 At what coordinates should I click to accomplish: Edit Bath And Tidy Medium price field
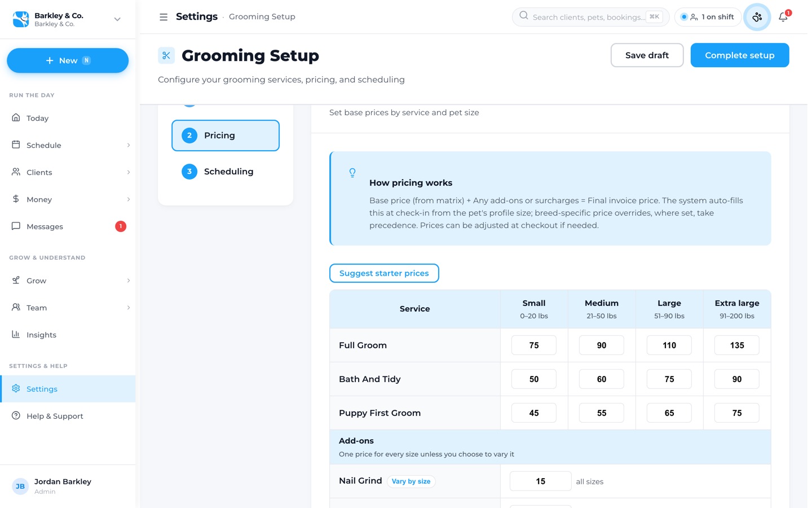(x=602, y=379)
